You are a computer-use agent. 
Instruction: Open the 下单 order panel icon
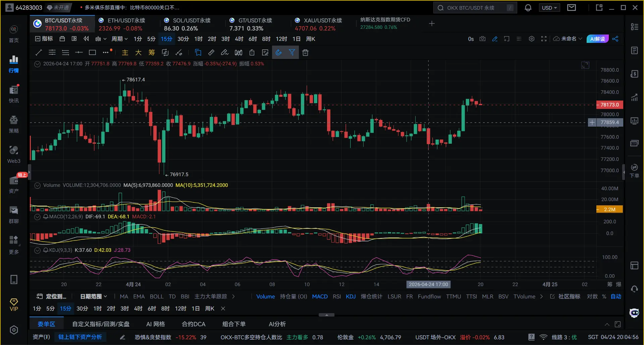coord(634,171)
